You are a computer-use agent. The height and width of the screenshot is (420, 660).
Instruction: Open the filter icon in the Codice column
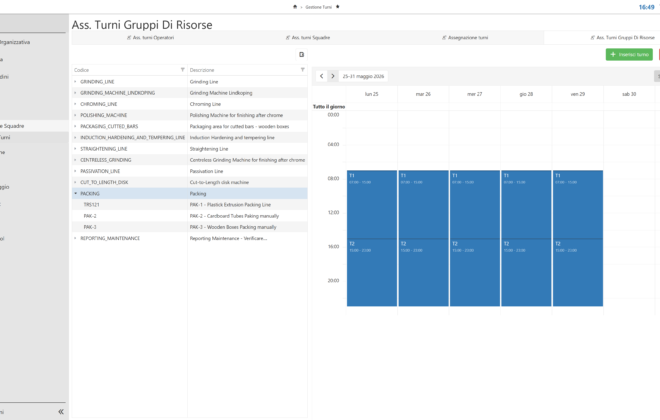tap(183, 70)
